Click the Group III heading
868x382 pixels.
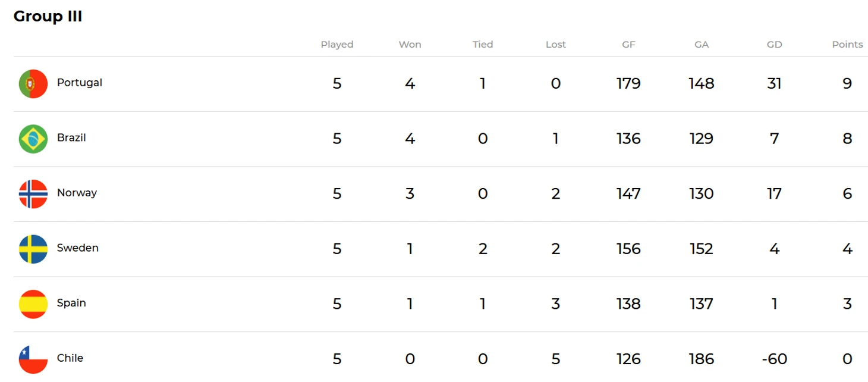point(48,17)
